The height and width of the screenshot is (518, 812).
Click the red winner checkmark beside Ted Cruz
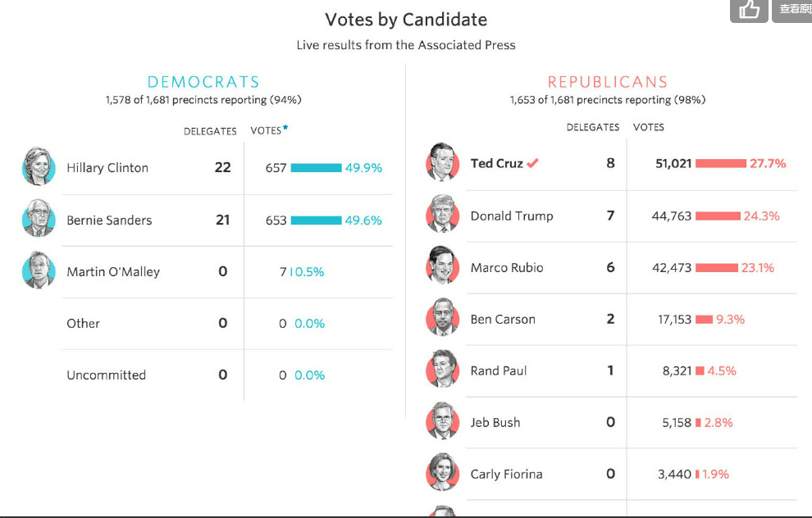pyautogui.click(x=532, y=163)
